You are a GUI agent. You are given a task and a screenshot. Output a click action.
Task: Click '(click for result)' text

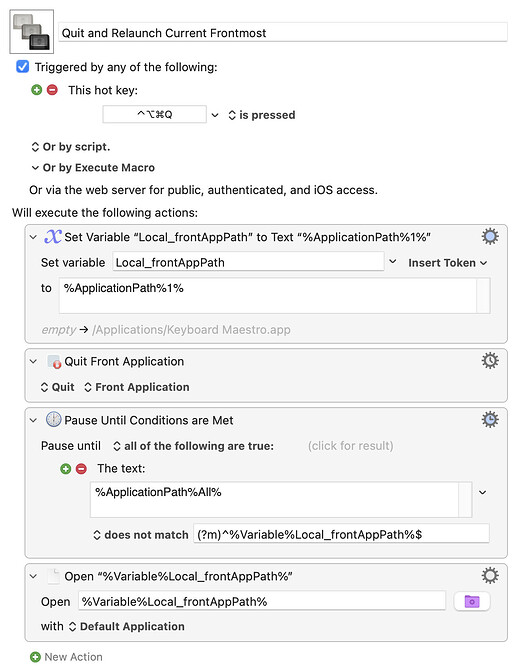(x=350, y=446)
